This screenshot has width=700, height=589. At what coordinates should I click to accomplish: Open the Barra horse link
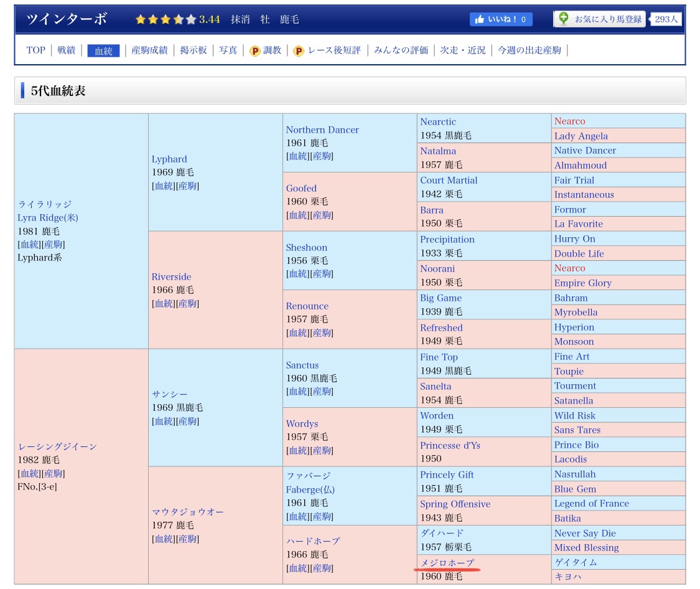(x=432, y=210)
